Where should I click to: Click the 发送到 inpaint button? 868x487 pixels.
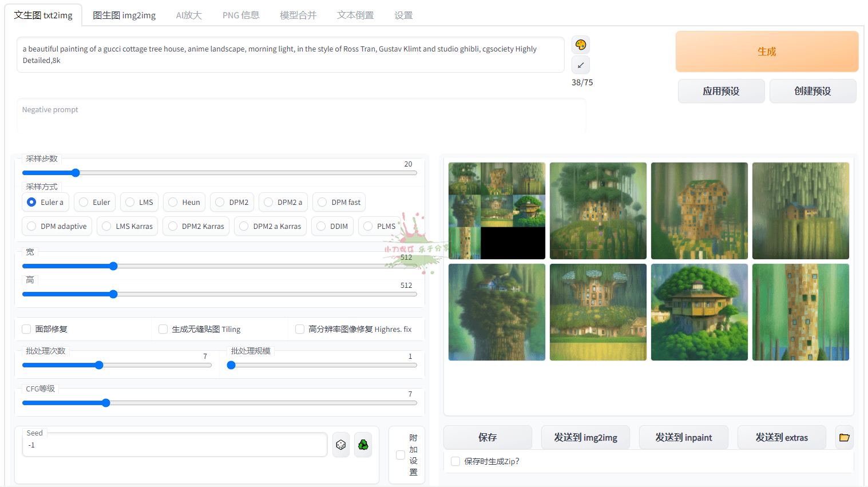click(683, 437)
